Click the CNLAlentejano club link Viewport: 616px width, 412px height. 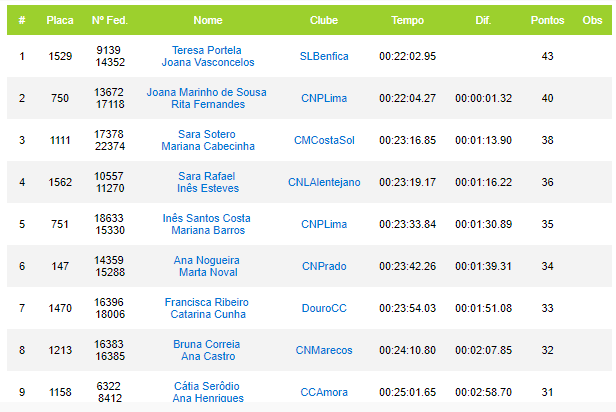(x=324, y=182)
